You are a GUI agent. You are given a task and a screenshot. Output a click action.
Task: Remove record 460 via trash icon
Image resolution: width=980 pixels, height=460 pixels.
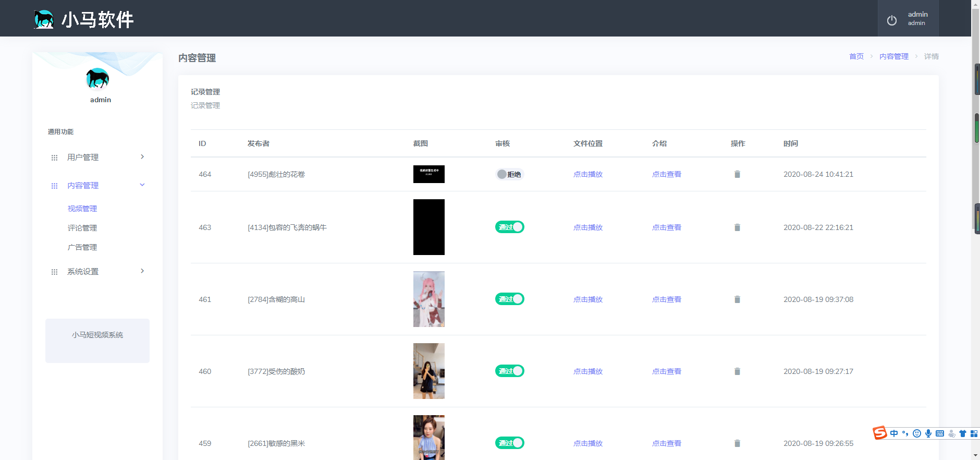pos(737,371)
